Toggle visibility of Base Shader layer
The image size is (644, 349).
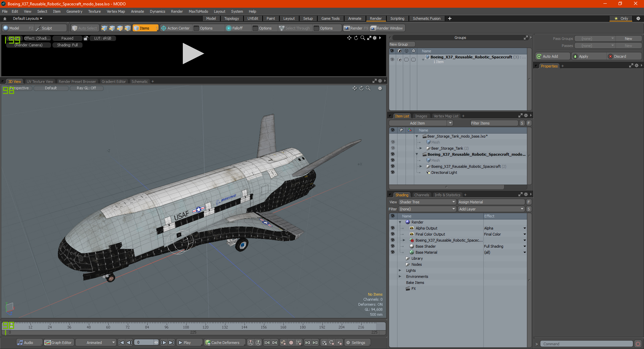392,246
